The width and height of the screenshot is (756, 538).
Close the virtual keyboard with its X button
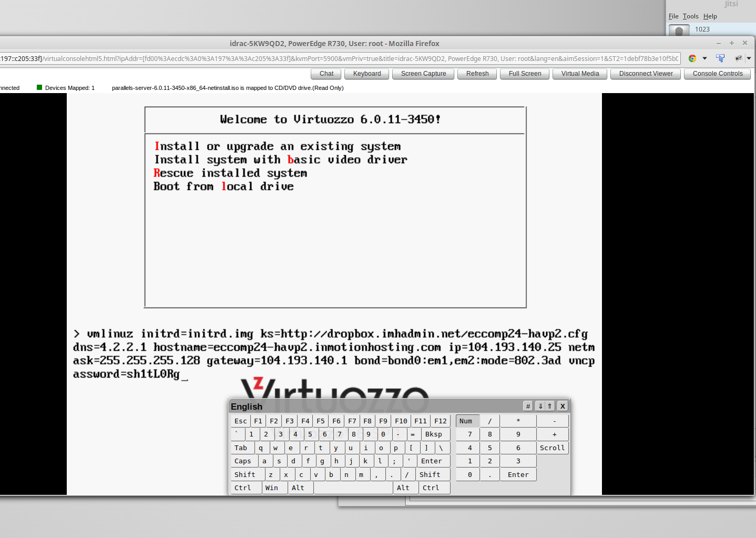[x=563, y=406]
